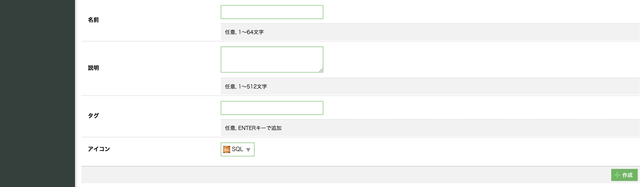This screenshot has height=187, width=644.
Task: Click the hint 任意, ENTERキーで追加
Action: pyautogui.click(x=253, y=128)
